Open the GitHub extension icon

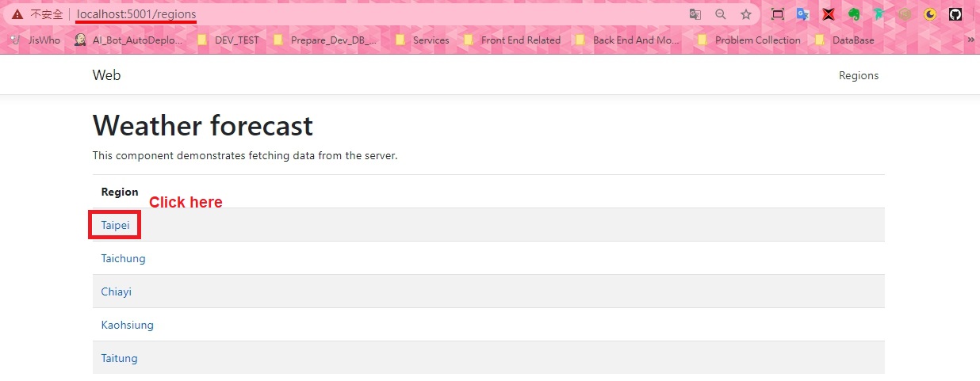(955, 14)
